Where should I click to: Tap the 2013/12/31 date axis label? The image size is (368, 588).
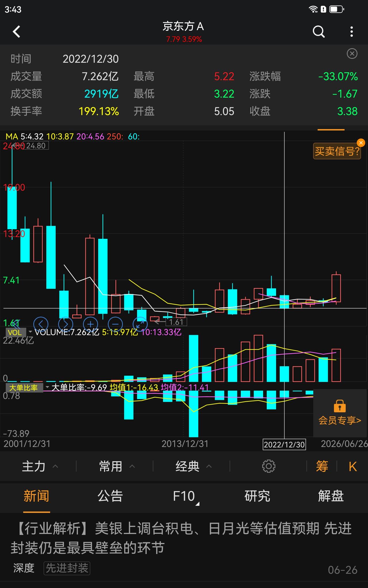pos(185,444)
